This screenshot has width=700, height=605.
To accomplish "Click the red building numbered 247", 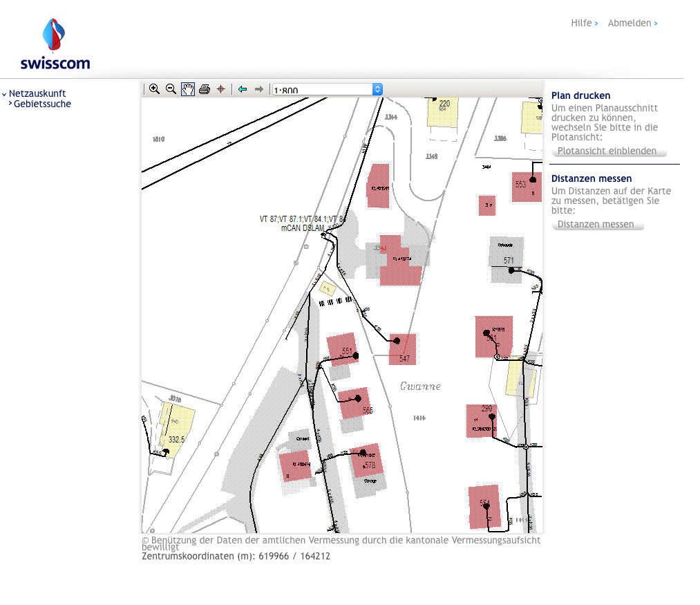I will coord(403,350).
